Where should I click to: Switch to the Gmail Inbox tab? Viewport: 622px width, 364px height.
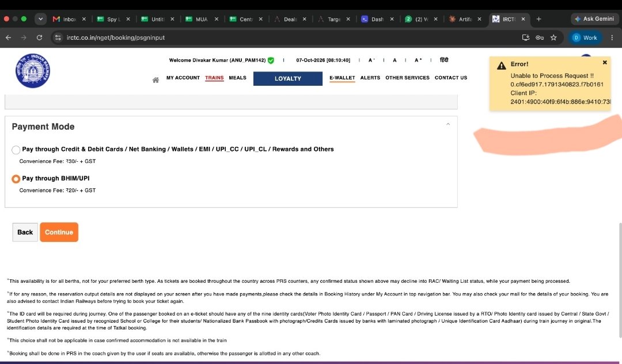[x=65, y=19]
